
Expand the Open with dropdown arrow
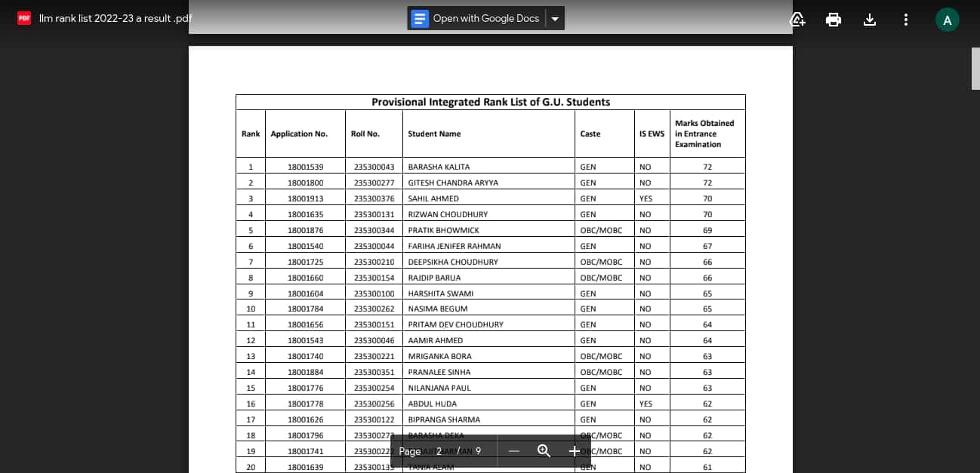point(555,18)
